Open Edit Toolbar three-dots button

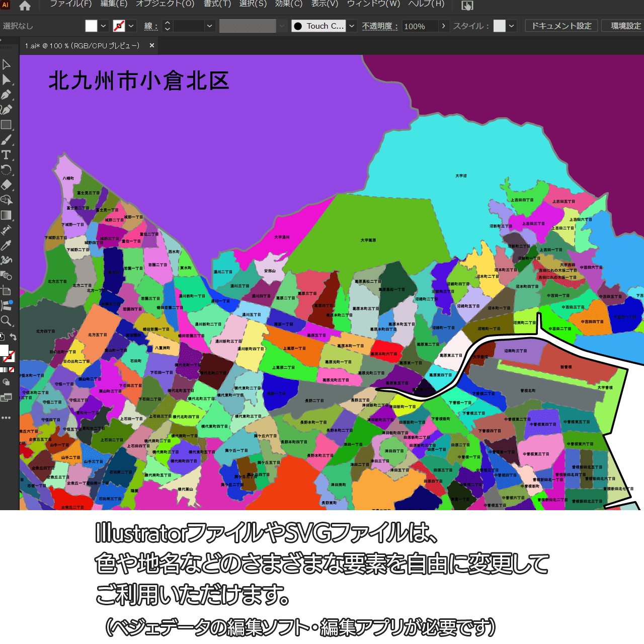pyautogui.click(x=6, y=418)
